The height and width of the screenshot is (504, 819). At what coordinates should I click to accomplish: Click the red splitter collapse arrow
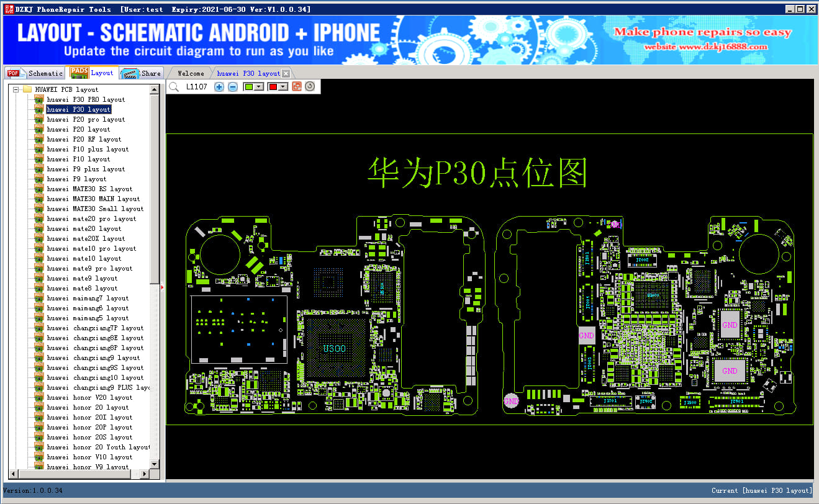162,287
